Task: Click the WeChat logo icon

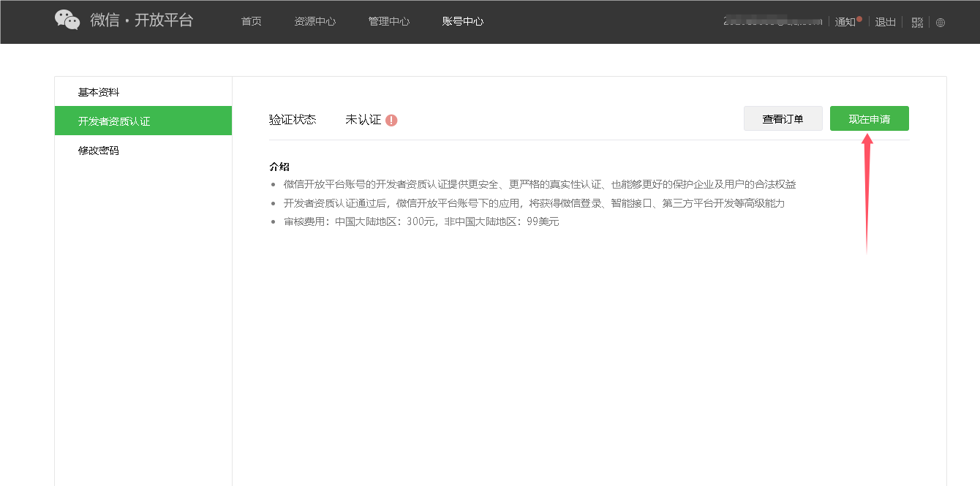Action: (x=67, y=20)
